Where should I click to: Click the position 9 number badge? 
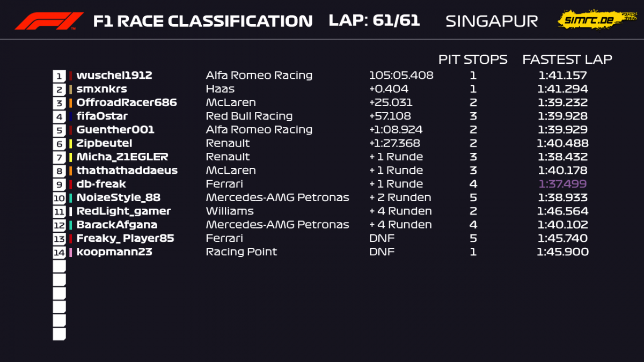[x=59, y=184]
